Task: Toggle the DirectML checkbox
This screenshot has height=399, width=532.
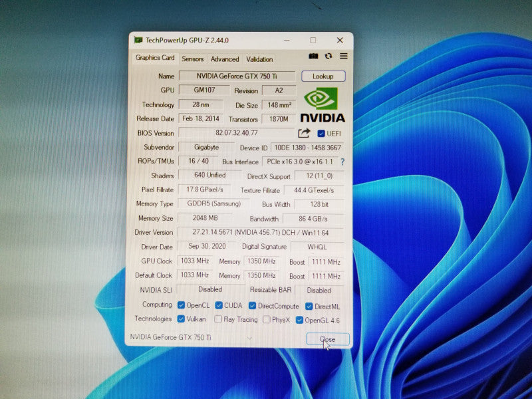Action: pos(309,307)
